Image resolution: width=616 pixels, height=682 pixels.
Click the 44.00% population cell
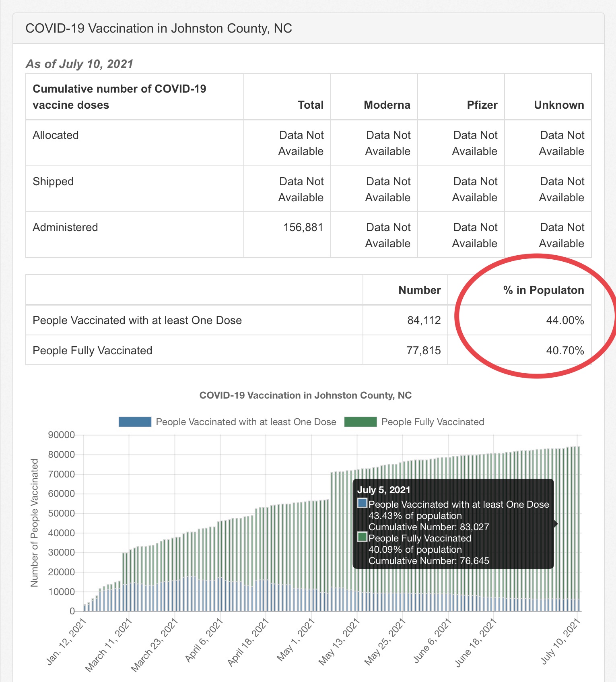coord(564,320)
